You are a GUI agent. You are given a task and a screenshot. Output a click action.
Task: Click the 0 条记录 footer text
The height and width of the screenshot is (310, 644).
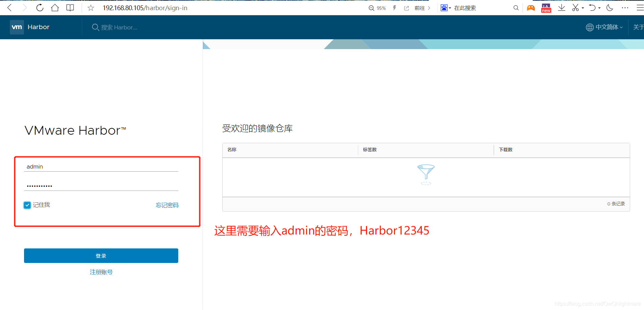coord(616,204)
